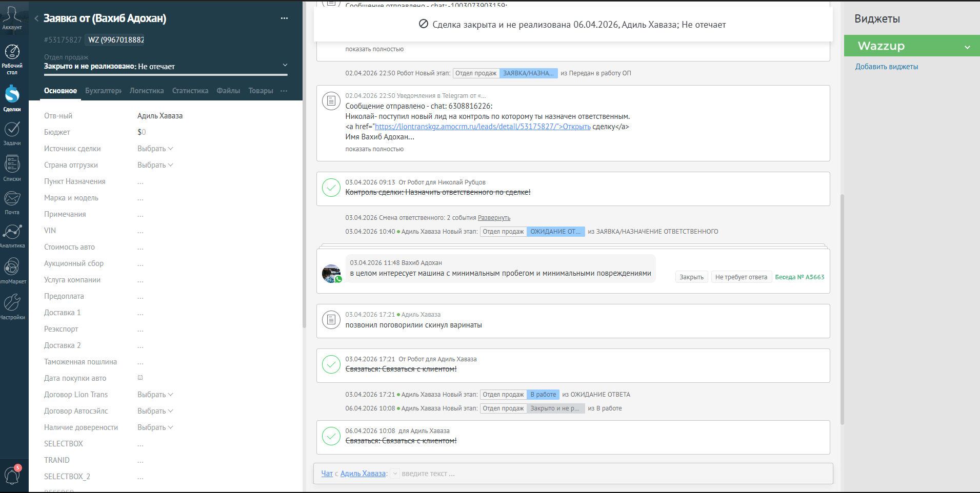980x493 pixels.
Task: Click deal title Заявка от (Вахиб Адохан)
Action: [x=105, y=18]
